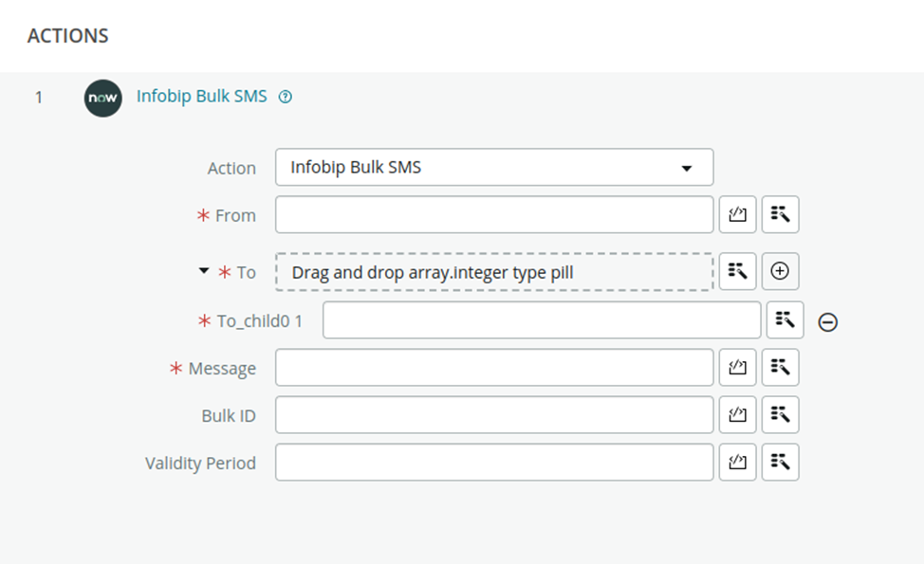Image resolution: width=924 pixels, height=564 pixels.
Task: Click the help icon next to Infobip Bulk SMS
Action: point(284,96)
